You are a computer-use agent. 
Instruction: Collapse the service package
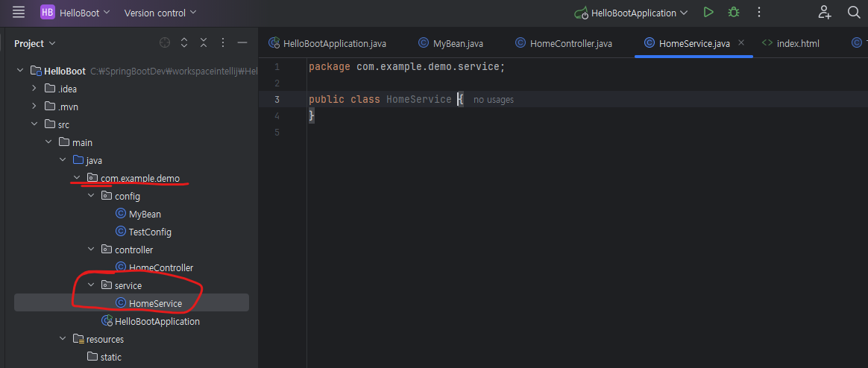pos(91,285)
